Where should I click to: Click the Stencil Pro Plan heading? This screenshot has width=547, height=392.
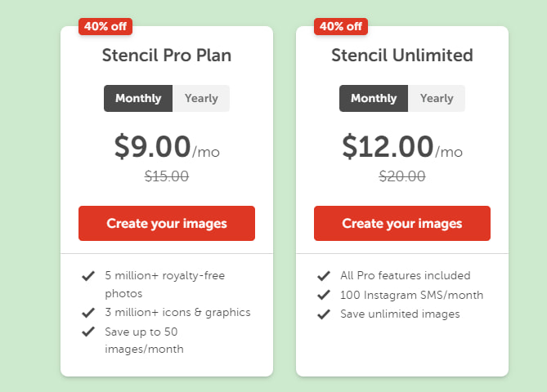(167, 56)
